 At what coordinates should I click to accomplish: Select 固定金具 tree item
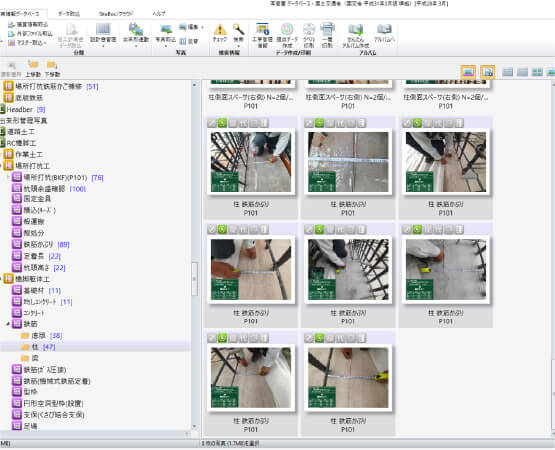[32, 199]
